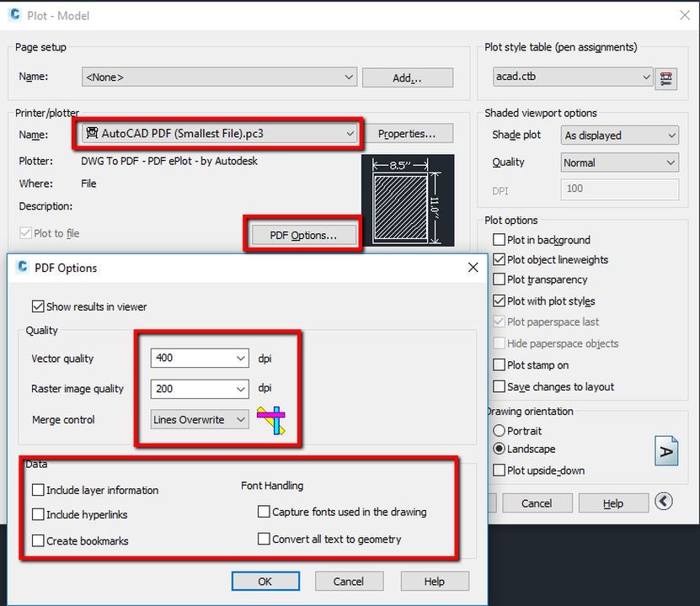This screenshot has height=606, width=700.
Task: Toggle Convert all text to geometry
Action: point(265,539)
